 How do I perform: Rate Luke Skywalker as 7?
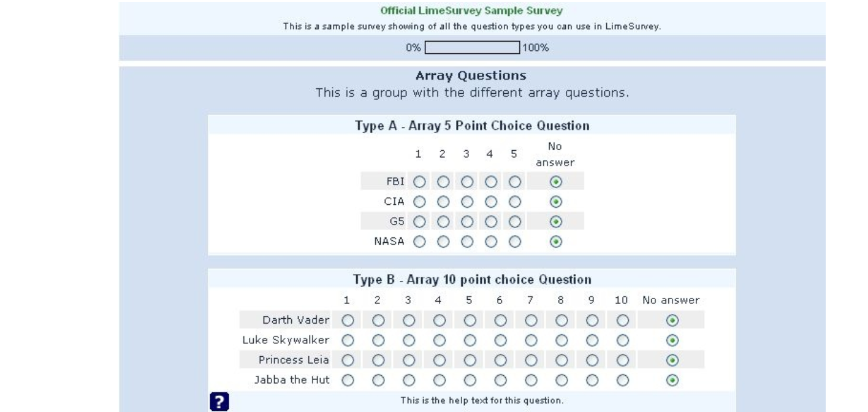point(531,340)
